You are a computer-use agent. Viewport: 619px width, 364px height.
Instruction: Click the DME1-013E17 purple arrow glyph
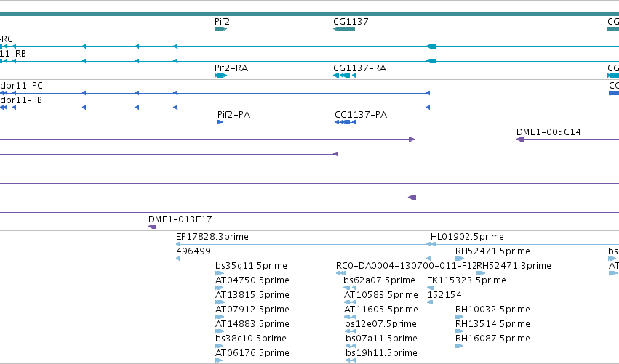pyautogui.click(x=152, y=227)
